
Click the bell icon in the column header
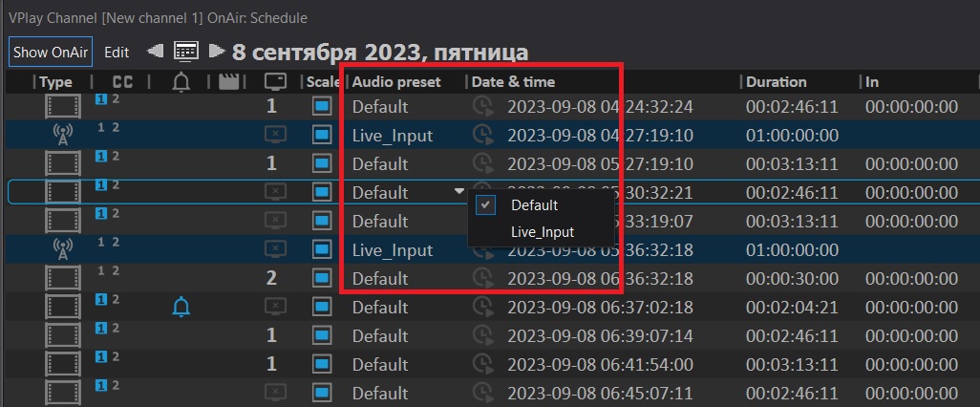tap(181, 82)
